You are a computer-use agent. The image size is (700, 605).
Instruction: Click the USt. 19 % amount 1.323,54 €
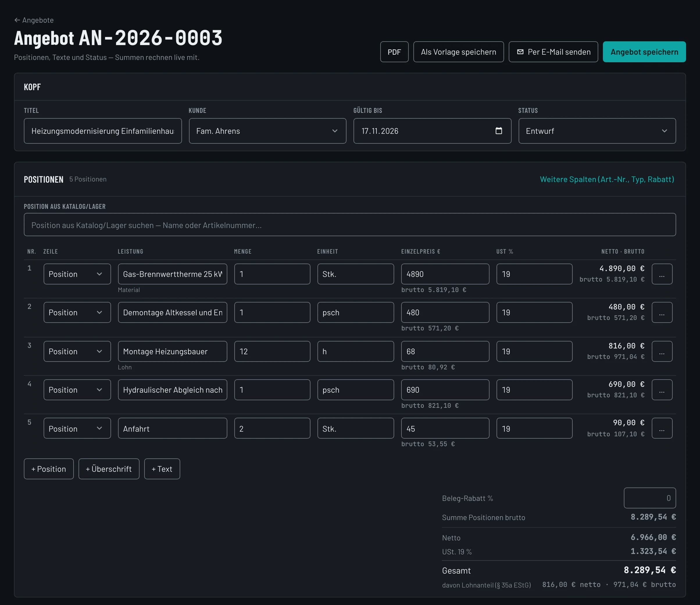coord(653,551)
